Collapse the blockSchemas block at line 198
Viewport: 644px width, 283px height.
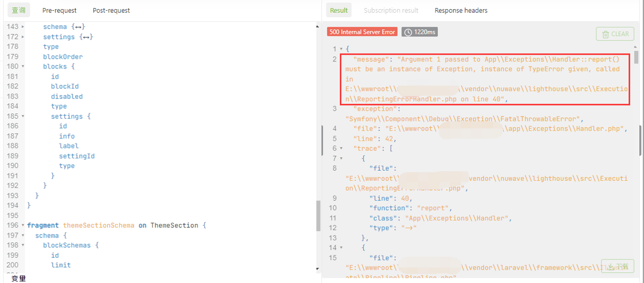[23, 246]
